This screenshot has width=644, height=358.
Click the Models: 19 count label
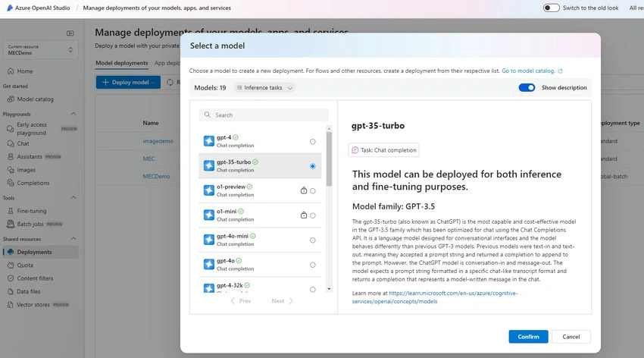point(210,87)
